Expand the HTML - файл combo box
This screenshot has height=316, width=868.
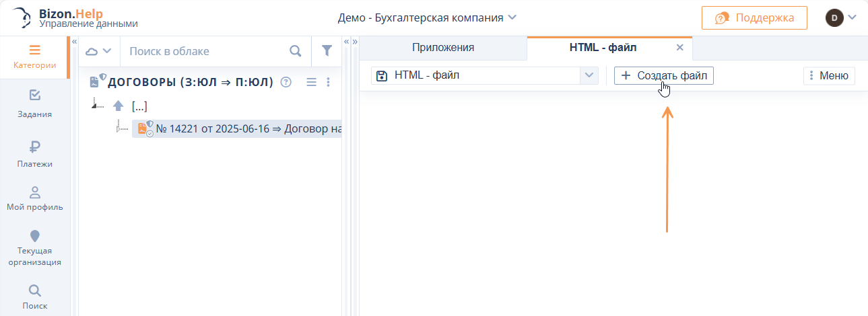(x=589, y=75)
